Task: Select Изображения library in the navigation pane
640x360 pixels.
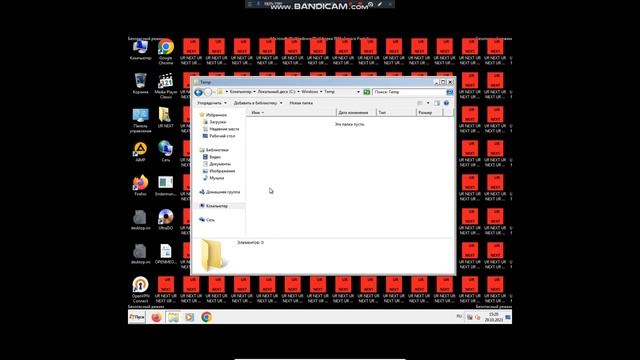Action: point(219,171)
